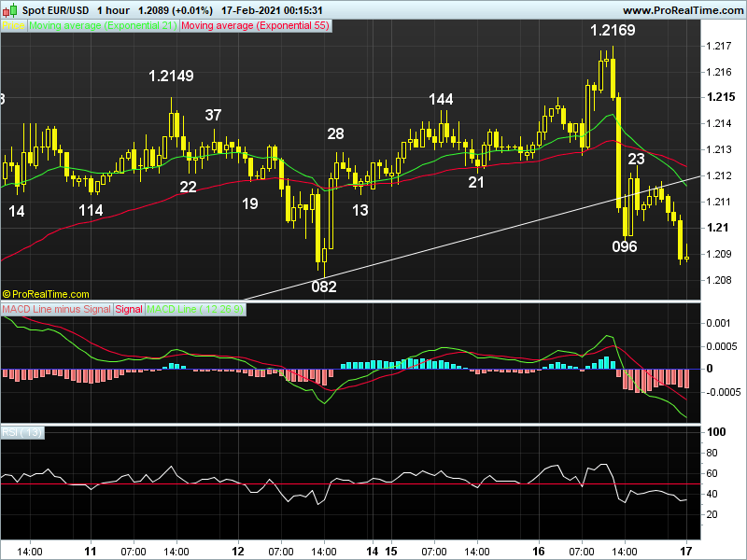The image size is (747, 560).
Task: Select the Exponential 21 moving average legend
Action: point(103,26)
